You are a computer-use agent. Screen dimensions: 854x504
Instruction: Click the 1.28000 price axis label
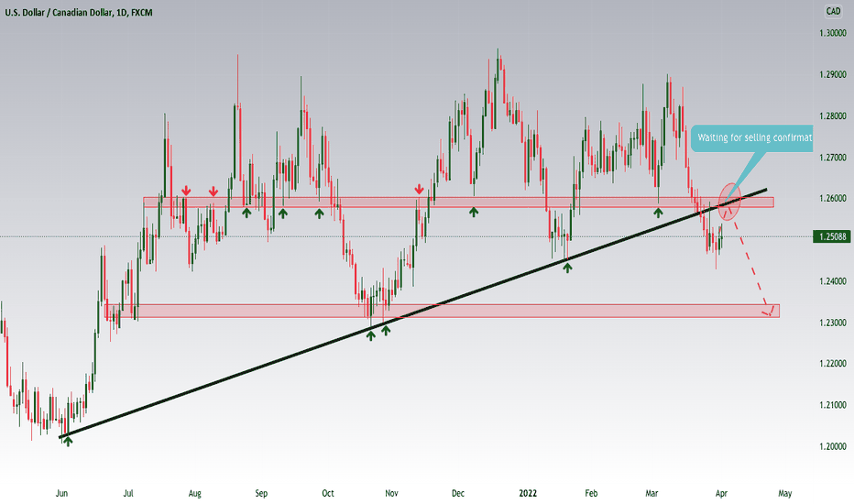(x=833, y=116)
